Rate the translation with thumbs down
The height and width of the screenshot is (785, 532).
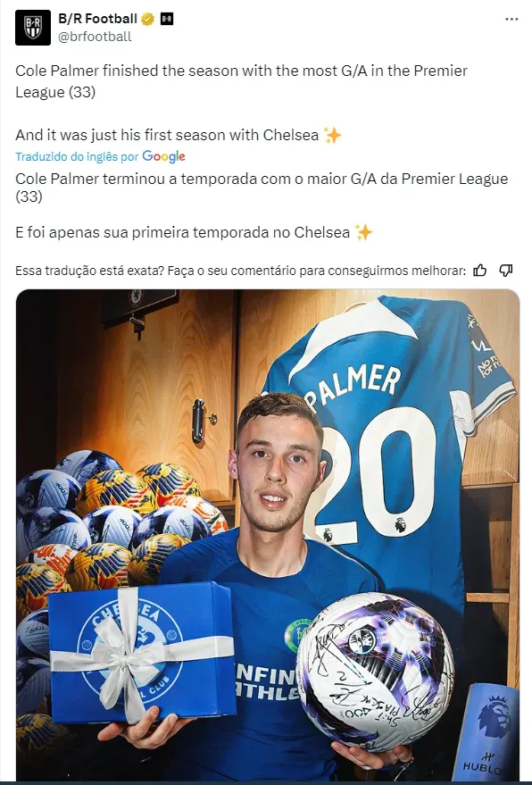point(506,271)
